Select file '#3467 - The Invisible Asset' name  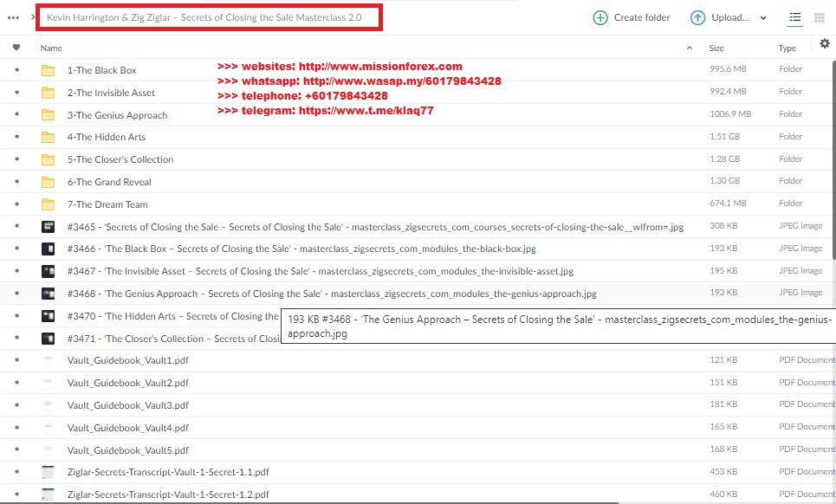tap(321, 271)
